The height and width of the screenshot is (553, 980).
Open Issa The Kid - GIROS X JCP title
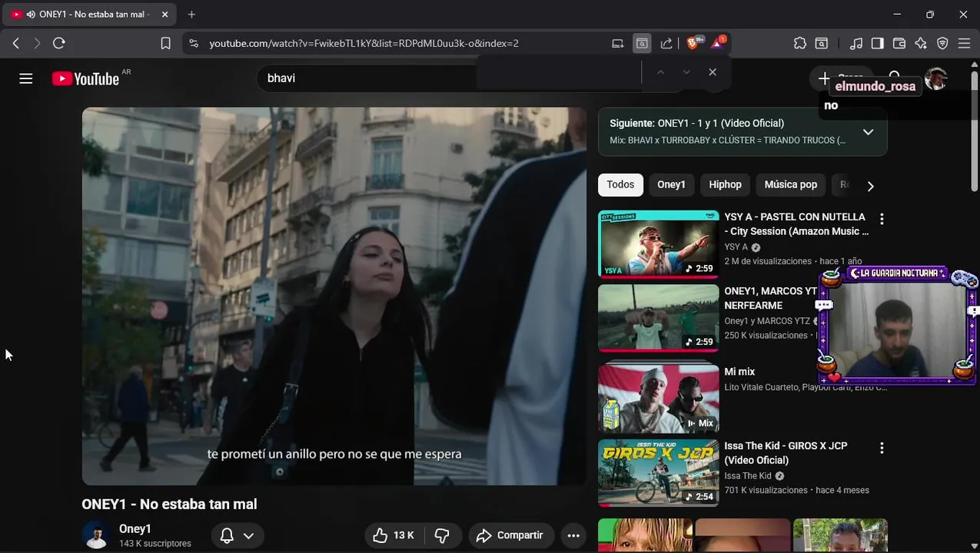[786, 453]
